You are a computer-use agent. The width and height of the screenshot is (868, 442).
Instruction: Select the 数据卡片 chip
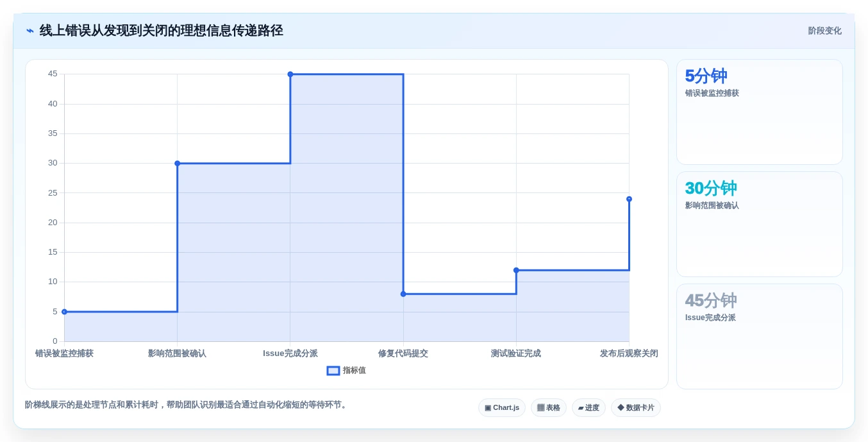pos(636,408)
